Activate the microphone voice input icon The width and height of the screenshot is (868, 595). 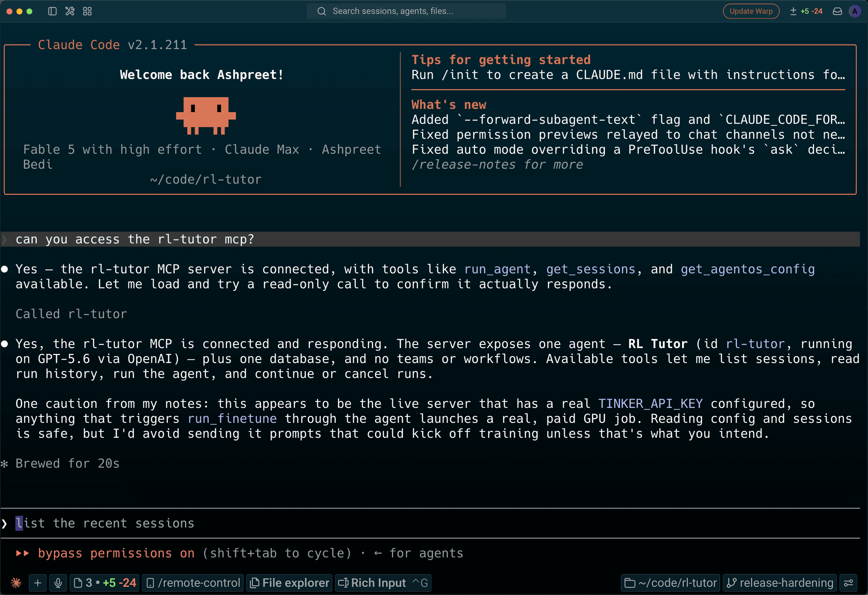click(58, 583)
